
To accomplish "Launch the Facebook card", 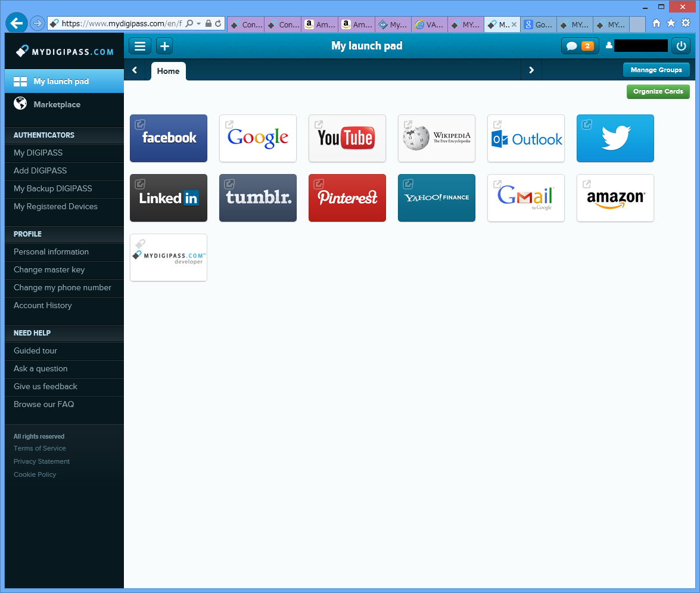I will pos(169,138).
